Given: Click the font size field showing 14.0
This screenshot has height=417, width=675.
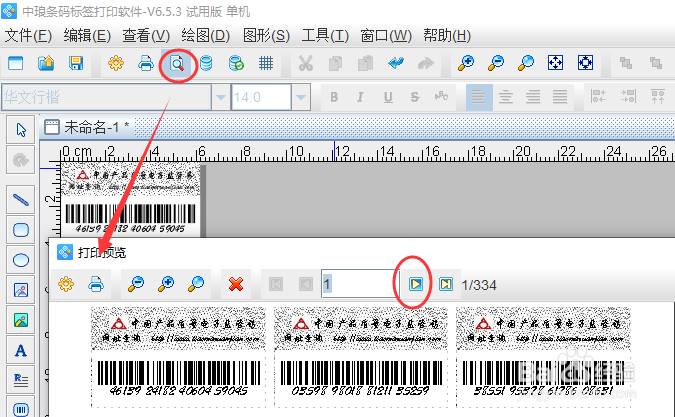Looking at the screenshot, I should pos(261,97).
